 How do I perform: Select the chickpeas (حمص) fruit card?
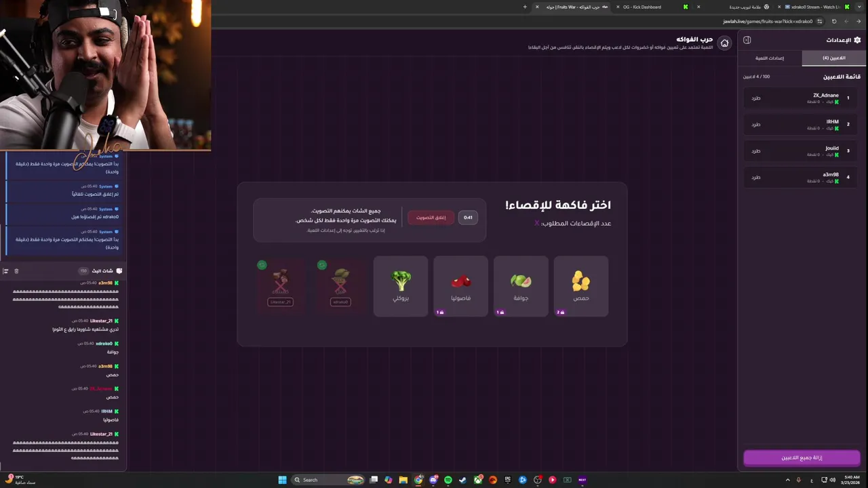[x=581, y=286]
